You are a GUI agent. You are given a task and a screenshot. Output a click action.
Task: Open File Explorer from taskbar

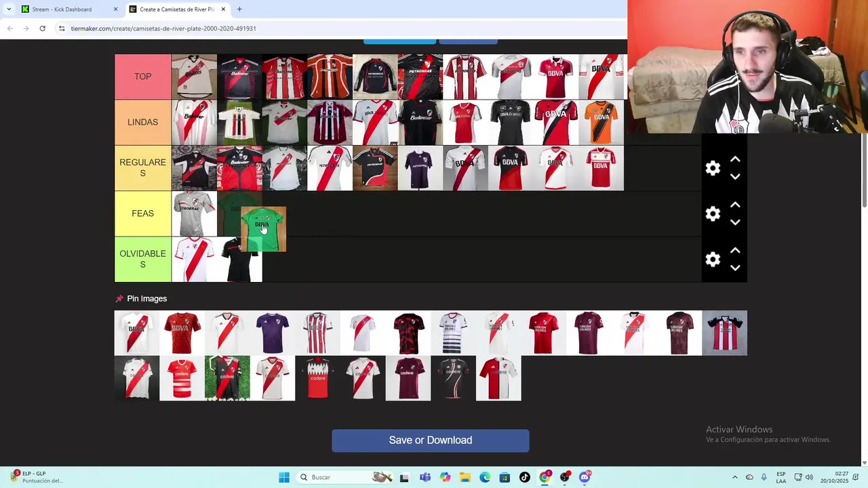tap(465, 477)
